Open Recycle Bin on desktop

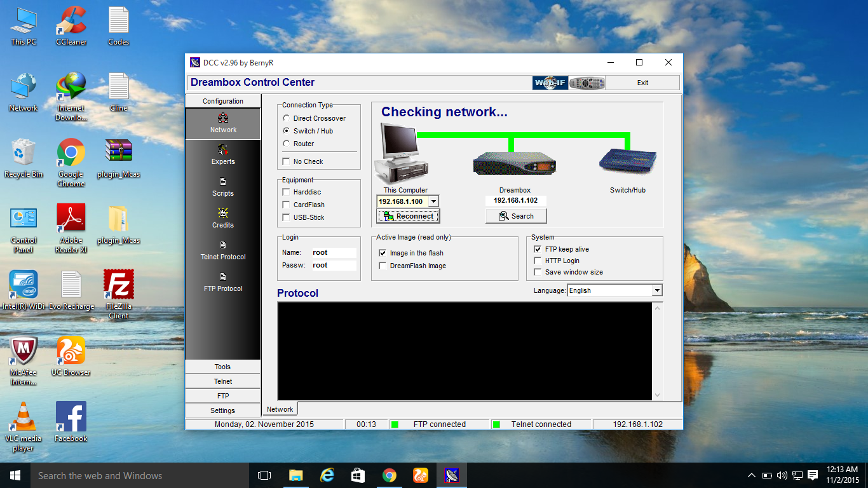click(24, 158)
